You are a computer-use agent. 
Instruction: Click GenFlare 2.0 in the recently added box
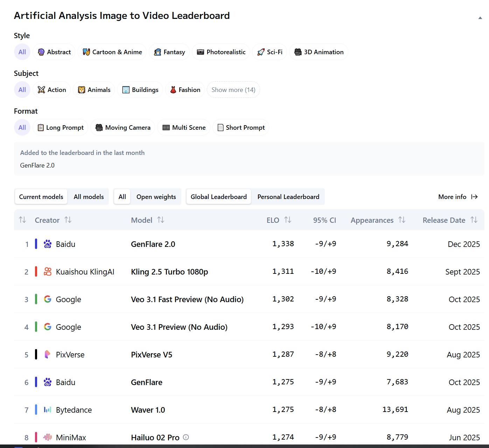(37, 165)
